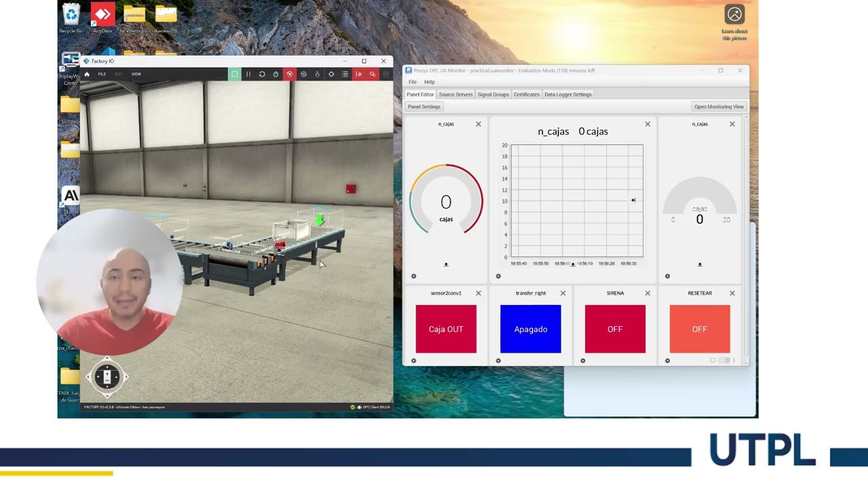Close the SIRENA panel

coord(648,293)
